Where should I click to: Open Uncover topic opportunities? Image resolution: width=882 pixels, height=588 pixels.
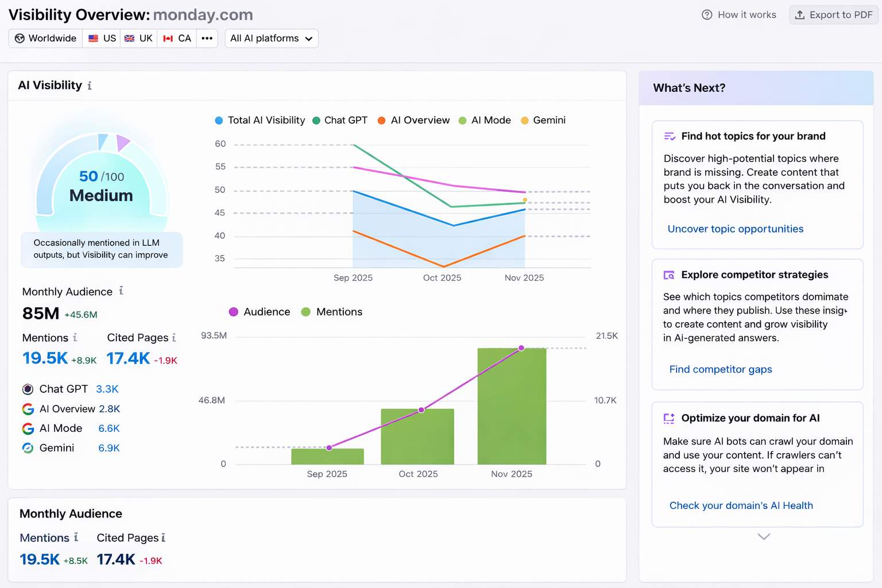(x=736, y=229)
